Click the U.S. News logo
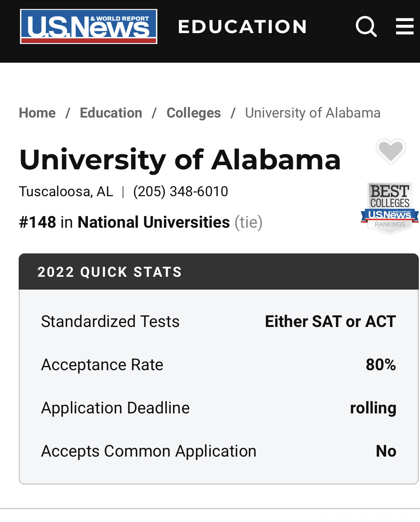This screenshot has width=420, height=522. (89, 26)
